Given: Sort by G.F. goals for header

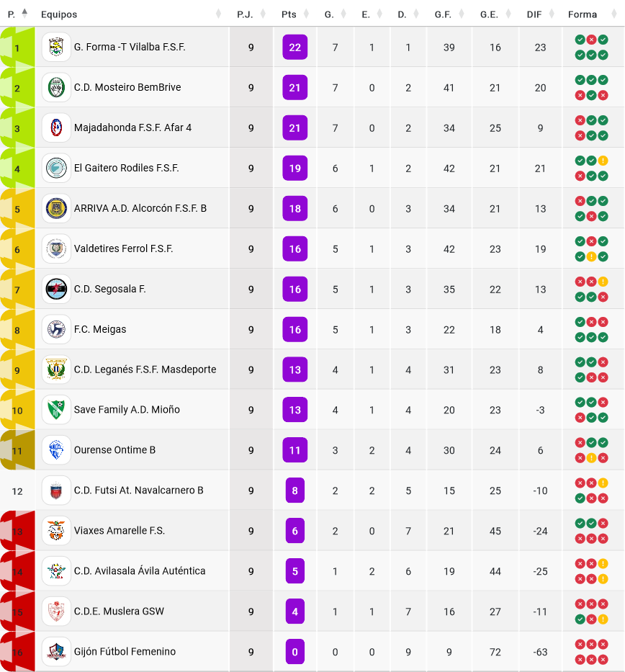Looking at the screenshot, I should pos(443,14).
